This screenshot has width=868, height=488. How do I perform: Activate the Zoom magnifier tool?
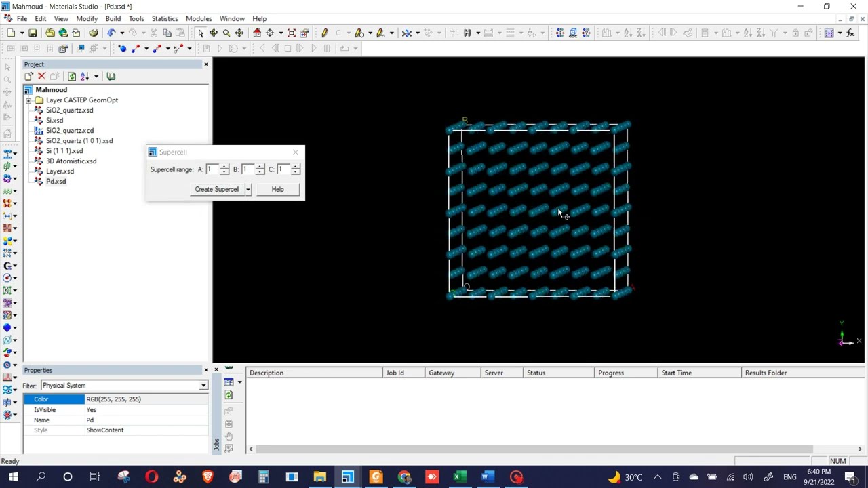tap(226, 33)
